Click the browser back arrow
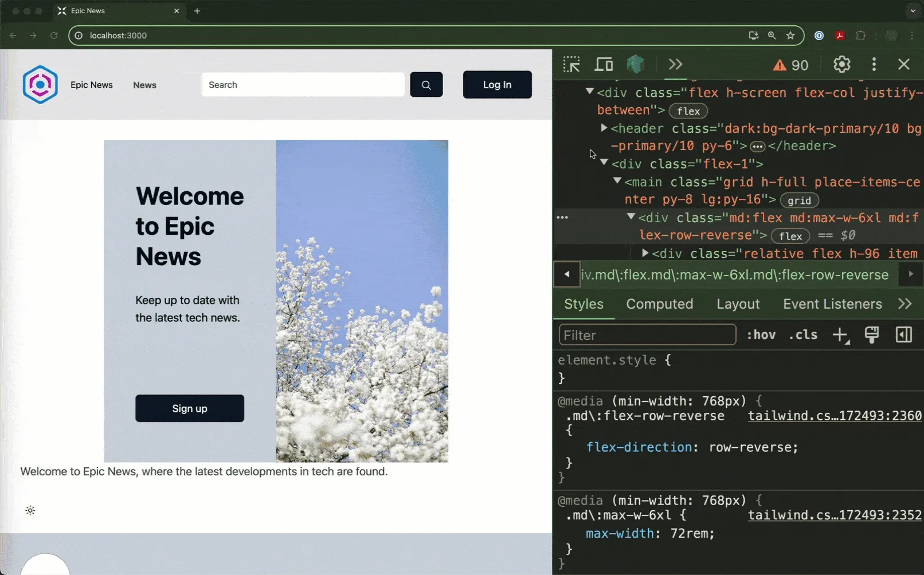Image resolution: width=924 pixels, height=575 pixels. (x=13, y=36)
